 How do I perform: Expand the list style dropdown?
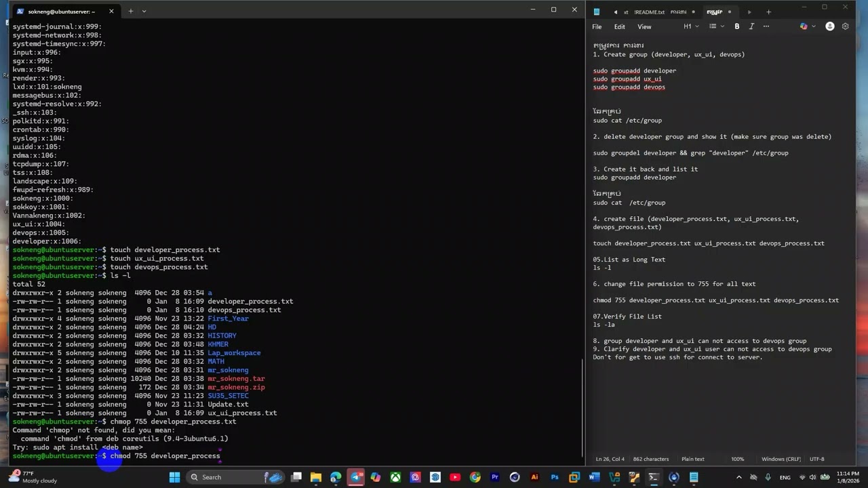tap(716, 26)
